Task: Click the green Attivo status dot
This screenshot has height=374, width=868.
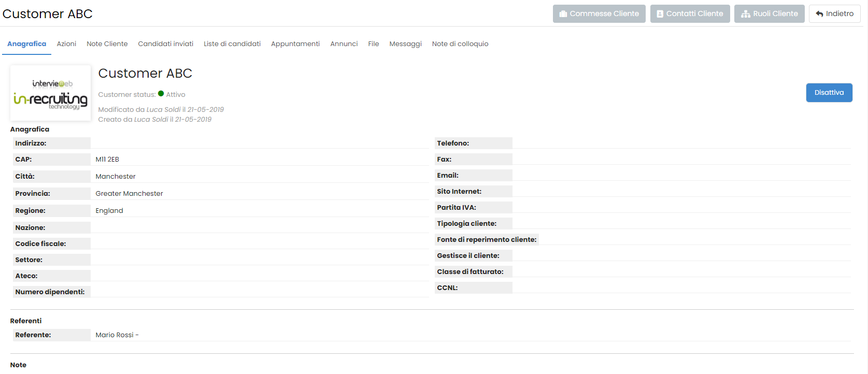Action: click(161, 94)
